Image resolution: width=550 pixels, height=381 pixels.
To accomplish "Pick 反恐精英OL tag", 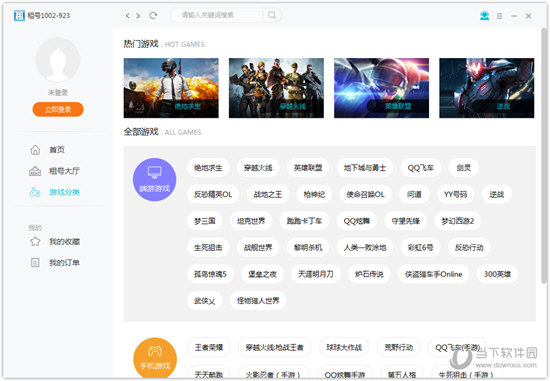I will (x=213, y=194).
